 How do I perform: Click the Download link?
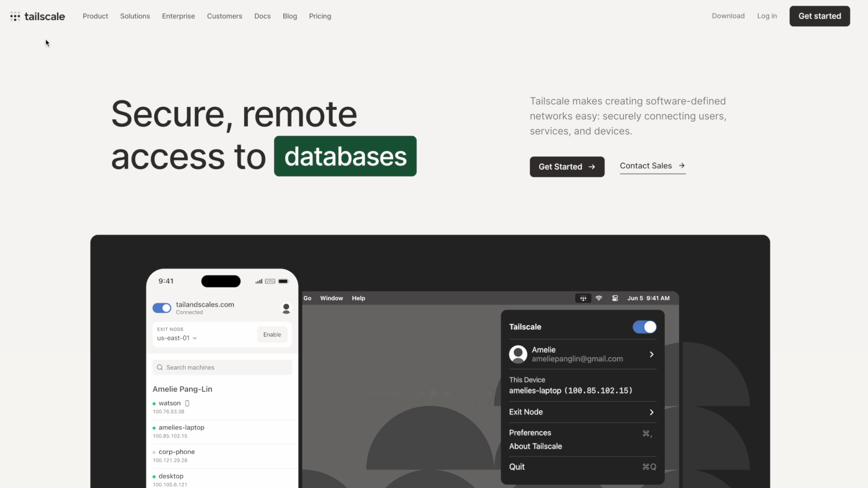coord(728,16)
